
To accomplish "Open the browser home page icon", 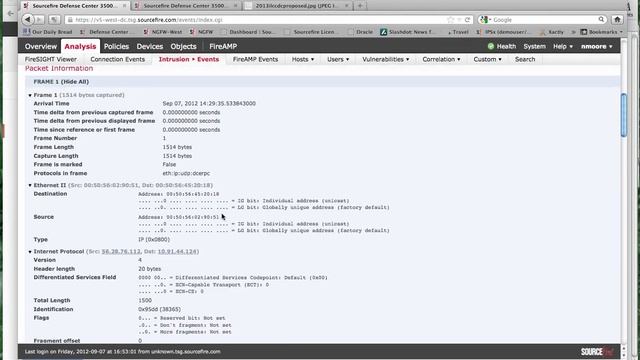I will (617, 19).
